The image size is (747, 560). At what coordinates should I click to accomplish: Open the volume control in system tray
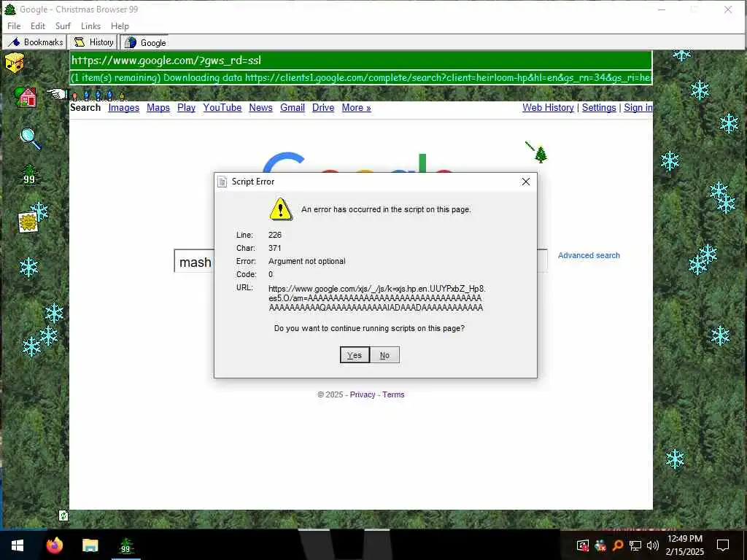pyautogui.click(x=653, y=545)
